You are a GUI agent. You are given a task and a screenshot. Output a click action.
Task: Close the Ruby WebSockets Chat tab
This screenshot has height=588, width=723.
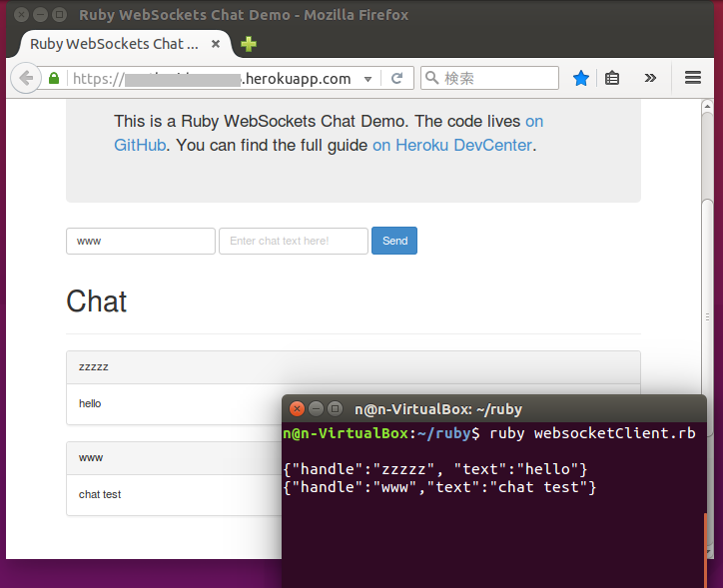tap(216, 44)
